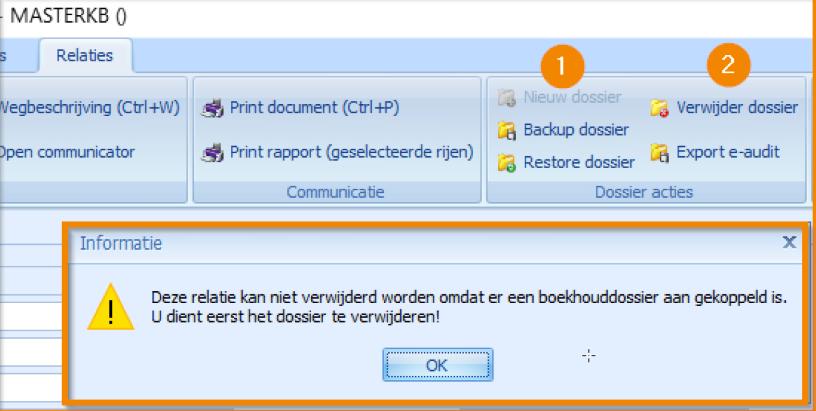Click the Verwijder dossier label
The height and width of the screenshot is (411, 816).
point(736,108)
